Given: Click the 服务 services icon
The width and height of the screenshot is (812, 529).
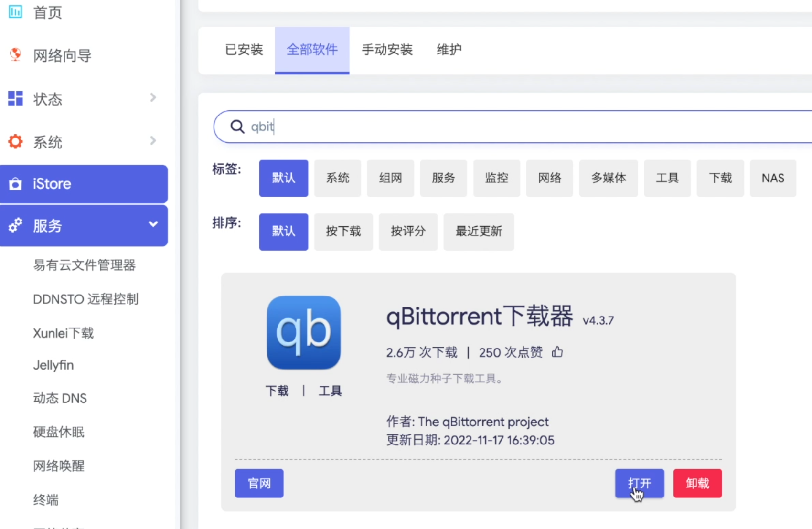Looking at the screenshot, I should pos(15,225).
